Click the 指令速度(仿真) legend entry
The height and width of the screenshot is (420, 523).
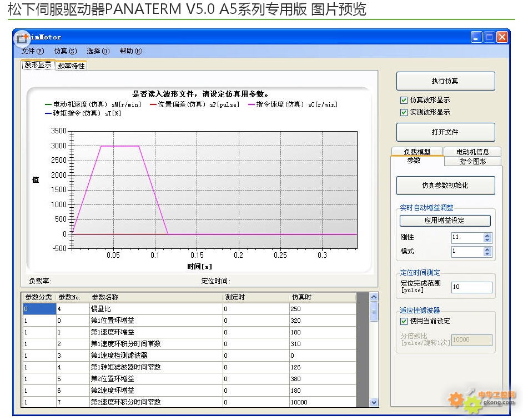click(293, 104)
